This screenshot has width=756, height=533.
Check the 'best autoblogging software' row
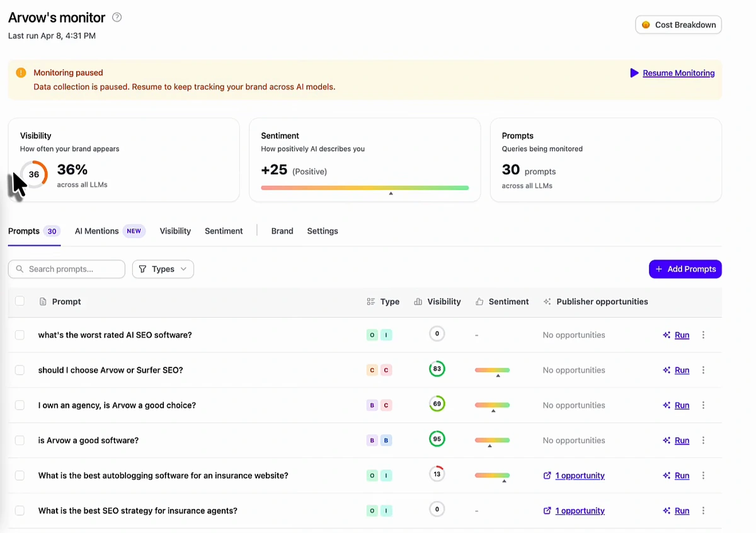click(x=20, y=476)
